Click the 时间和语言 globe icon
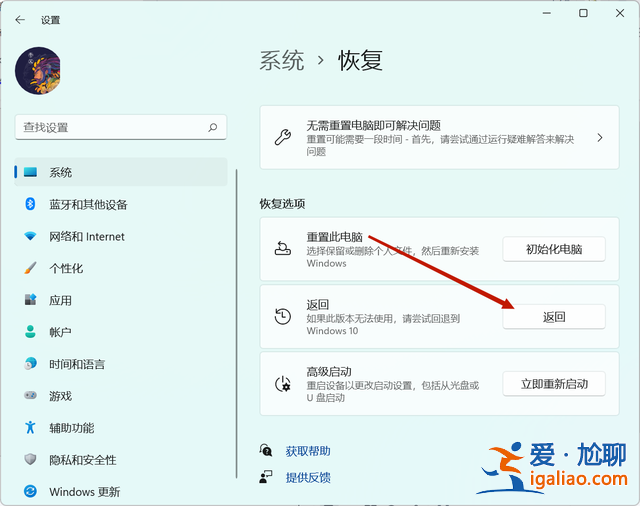The image size is (640, 506). point(30,363)
